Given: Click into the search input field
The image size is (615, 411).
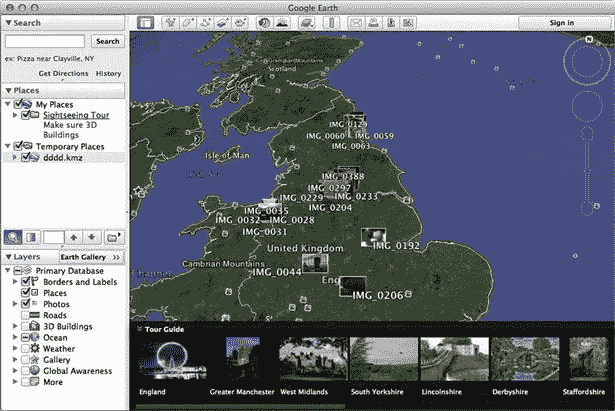Looking at the screenshot, I should click(45, 41).
